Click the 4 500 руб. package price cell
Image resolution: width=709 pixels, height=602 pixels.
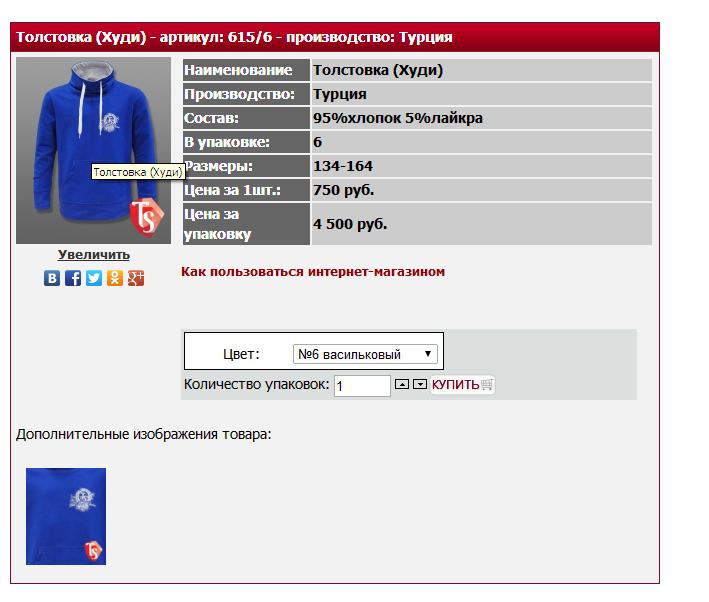click(x=482, y=224)
